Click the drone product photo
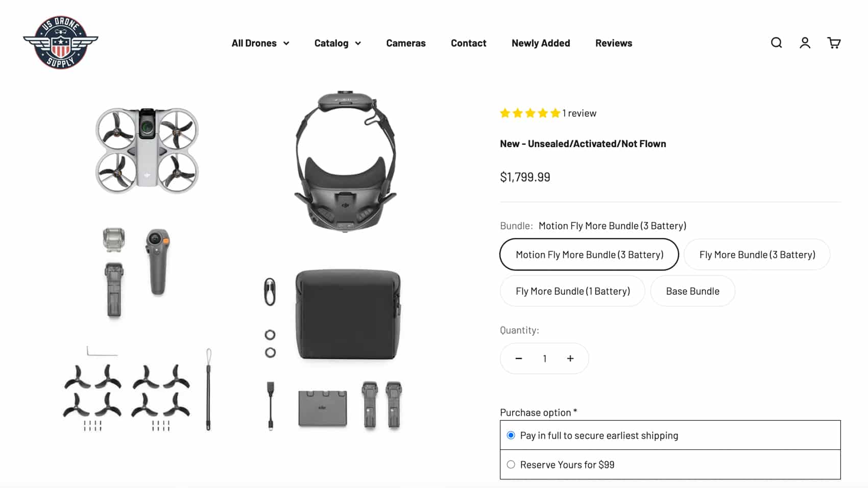868x488 pixels. tap(146, 148)
